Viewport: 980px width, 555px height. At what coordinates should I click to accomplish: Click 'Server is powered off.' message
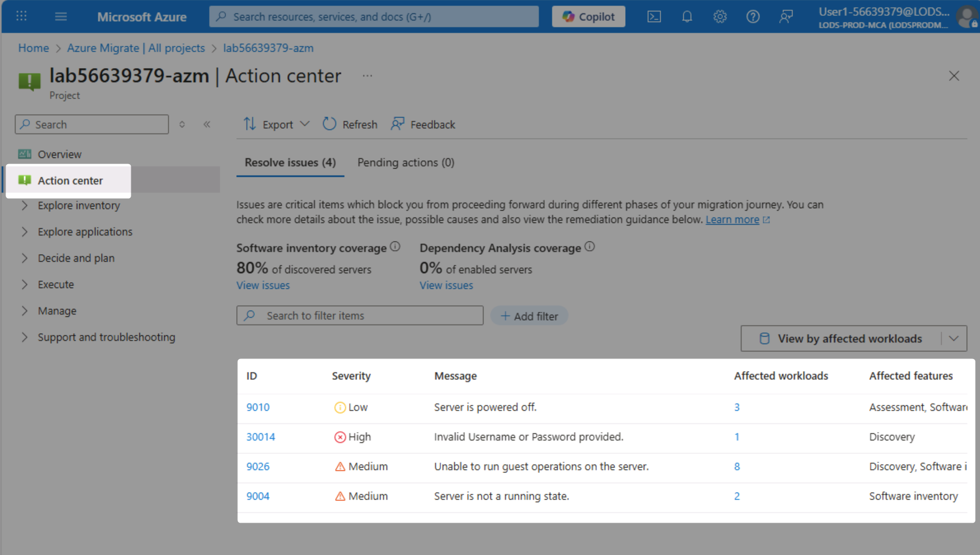click(485, 407)
